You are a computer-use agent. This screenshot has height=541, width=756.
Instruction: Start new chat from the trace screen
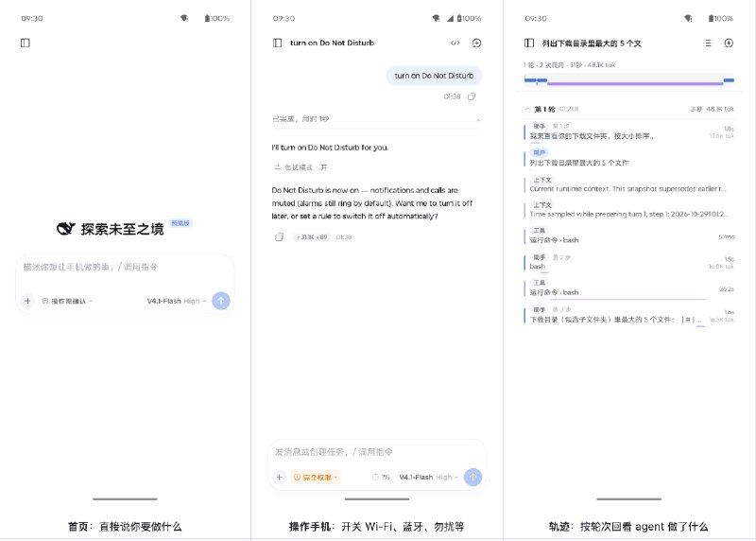pyautogui.click(x=729, y=43)
